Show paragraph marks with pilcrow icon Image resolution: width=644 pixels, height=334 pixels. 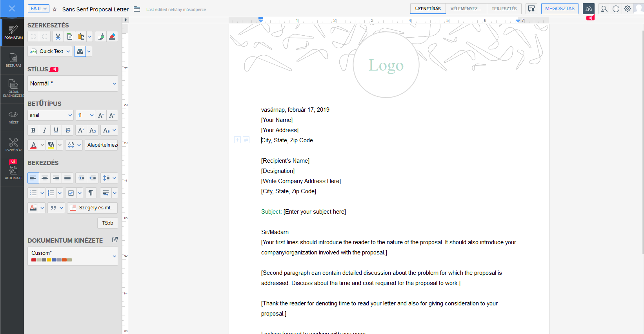[91, 193]
